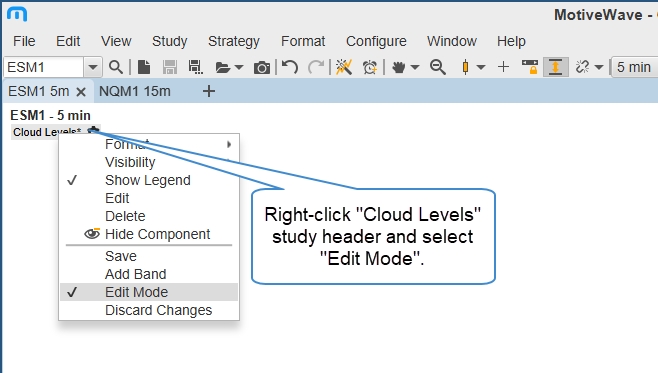
Task: Click the crosshair plus icon
Action: coord(503,67)
